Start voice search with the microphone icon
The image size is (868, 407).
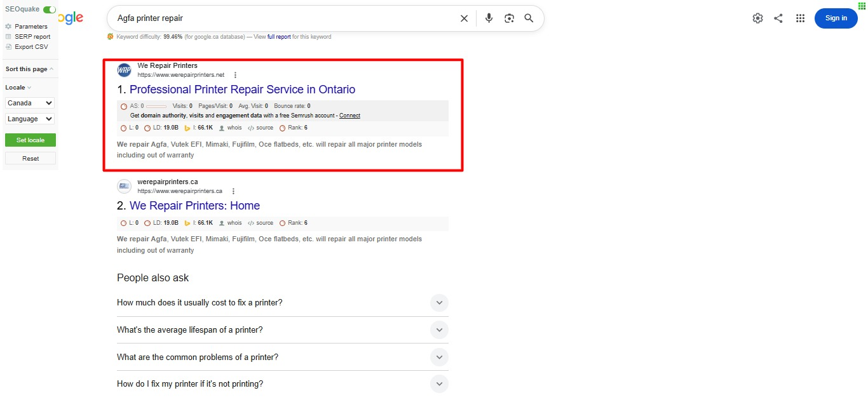[489, 18]
